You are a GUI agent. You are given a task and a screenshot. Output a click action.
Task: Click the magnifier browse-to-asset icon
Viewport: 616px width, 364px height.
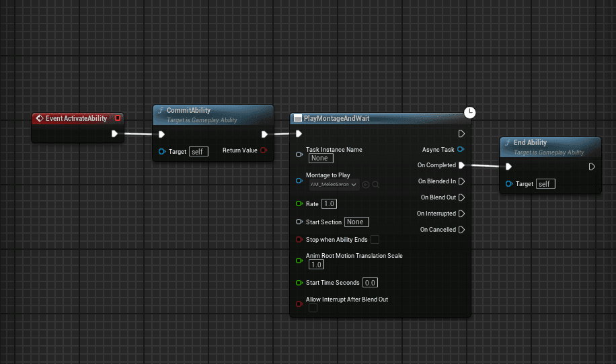375,185
